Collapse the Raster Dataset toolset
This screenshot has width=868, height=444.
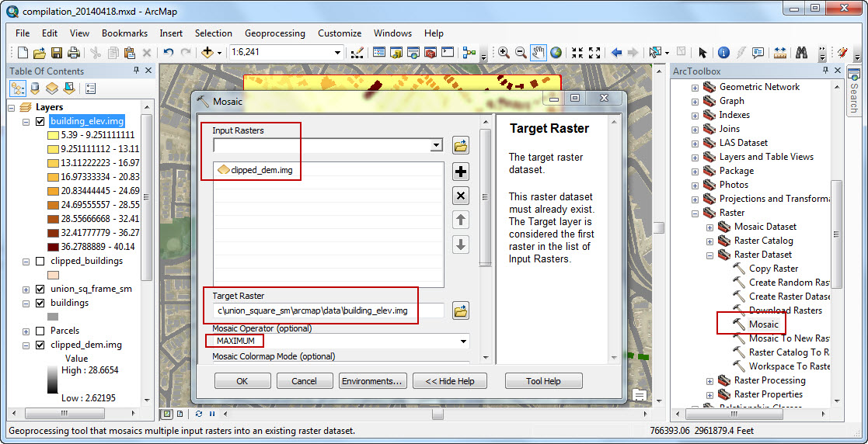(709, 255)
